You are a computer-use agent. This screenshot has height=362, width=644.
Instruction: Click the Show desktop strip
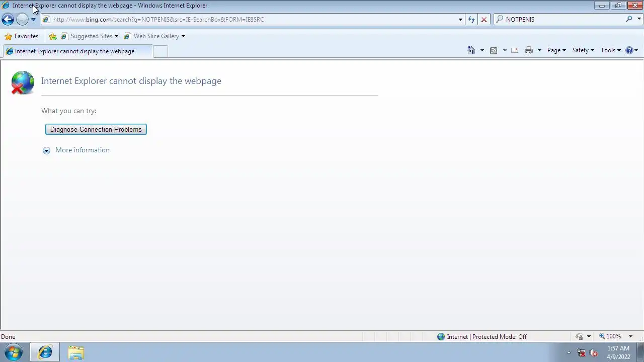point(640,352)
